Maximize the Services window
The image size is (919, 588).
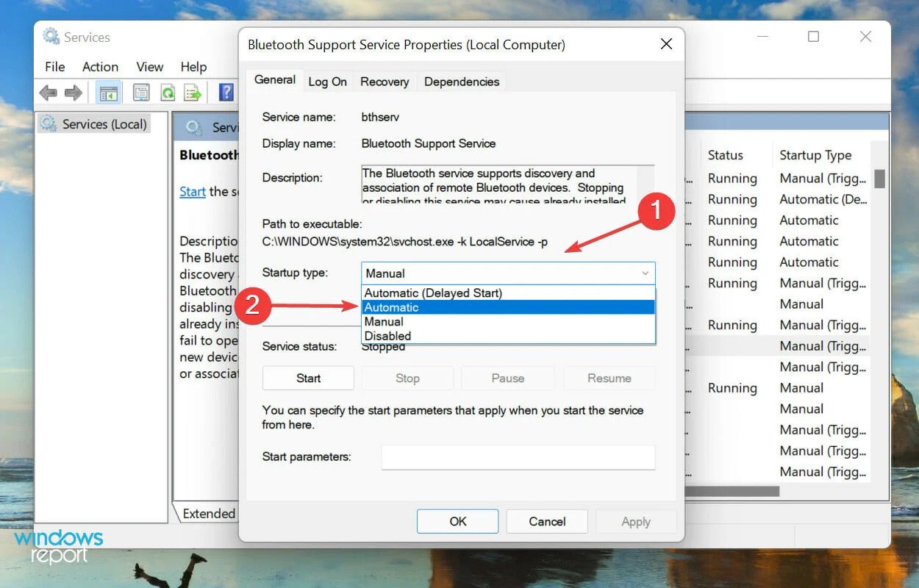813,37
